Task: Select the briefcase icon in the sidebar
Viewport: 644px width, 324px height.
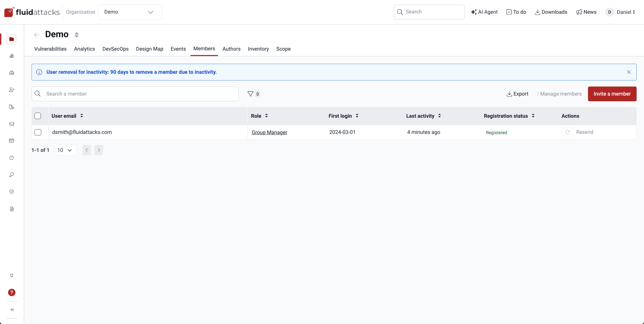Action: point(12,73)
